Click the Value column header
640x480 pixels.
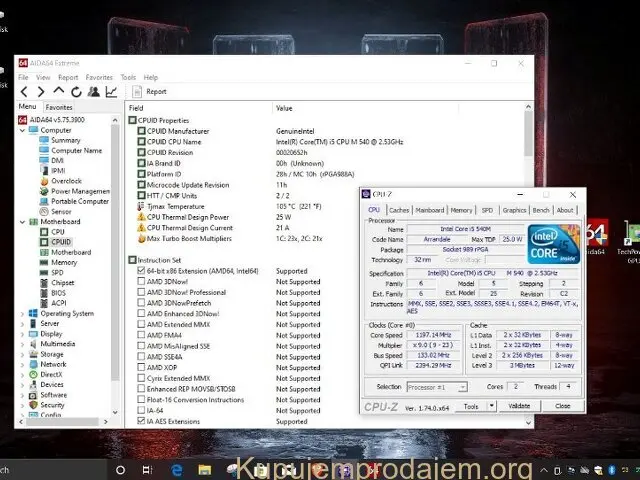pos(285,107)
